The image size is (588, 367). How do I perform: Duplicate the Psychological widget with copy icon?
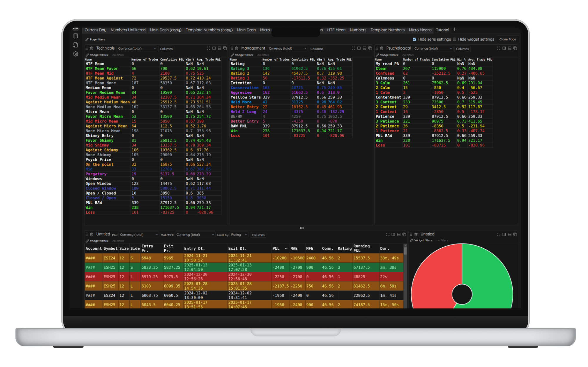(x=515, y=48)
